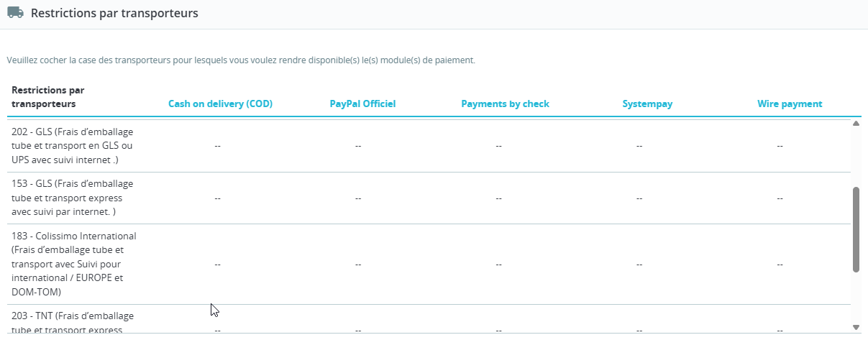This screenshot has height=340, width=868.
Task: Click Wire payment cell for 153 - GLS
Action: point(780,198)
